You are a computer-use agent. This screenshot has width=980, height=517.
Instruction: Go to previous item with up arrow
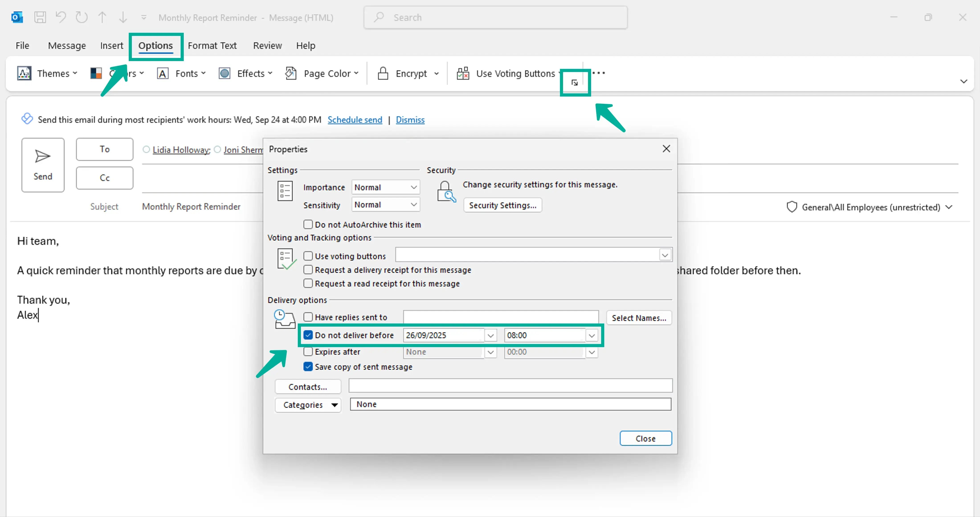pos(102,18)
